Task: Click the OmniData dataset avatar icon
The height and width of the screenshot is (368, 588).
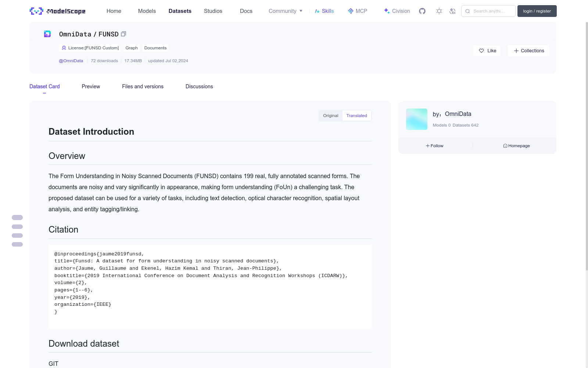Action: pos(47,34)
